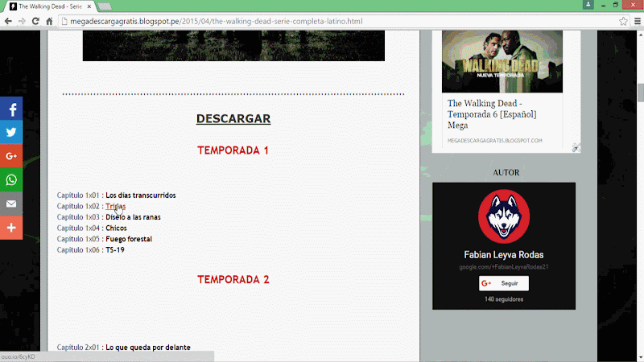
Task: Share the page on Facebook
Action: (x=11, y=109)
